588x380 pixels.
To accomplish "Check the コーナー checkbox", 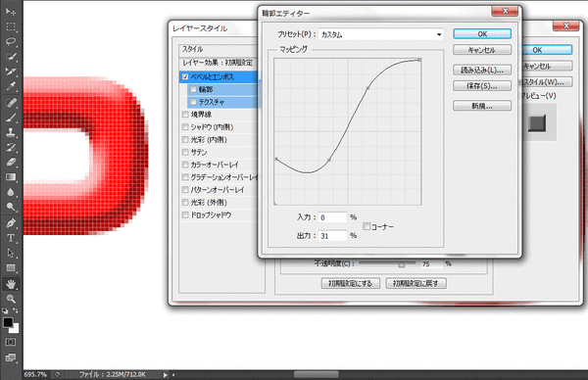I will pos(367,226).
